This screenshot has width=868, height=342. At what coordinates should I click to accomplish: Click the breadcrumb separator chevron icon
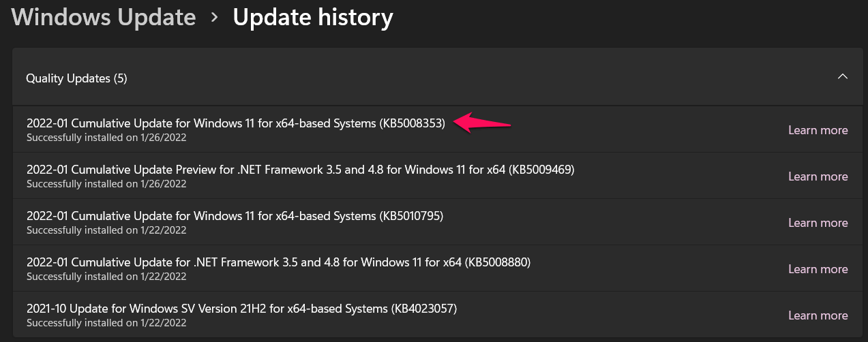[215, 17]
